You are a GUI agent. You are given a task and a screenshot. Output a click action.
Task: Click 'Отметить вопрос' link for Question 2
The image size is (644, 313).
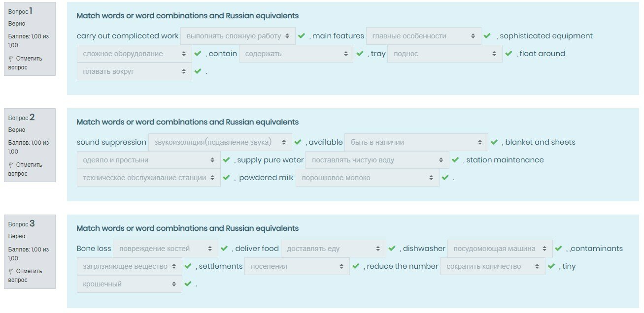29,169
